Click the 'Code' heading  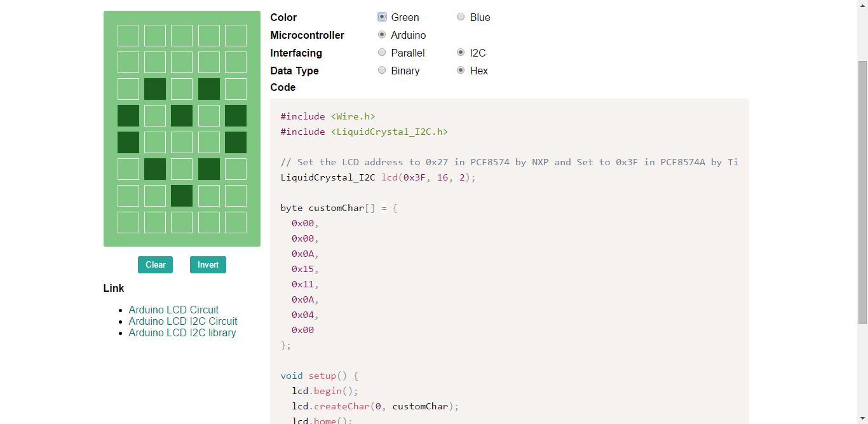click(283, 87)
